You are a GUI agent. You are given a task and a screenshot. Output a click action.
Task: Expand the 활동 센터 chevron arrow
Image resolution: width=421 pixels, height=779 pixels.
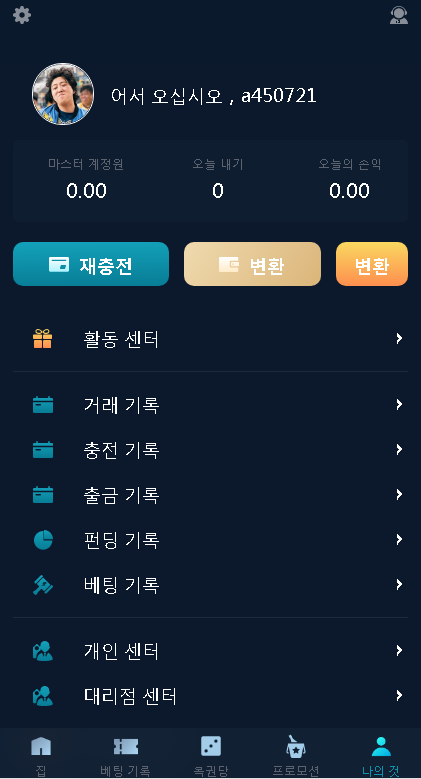[399, 338]
